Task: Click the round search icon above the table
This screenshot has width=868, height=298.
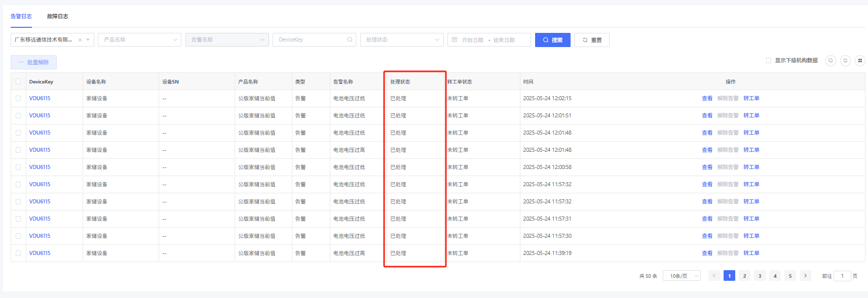Action: 831,61
